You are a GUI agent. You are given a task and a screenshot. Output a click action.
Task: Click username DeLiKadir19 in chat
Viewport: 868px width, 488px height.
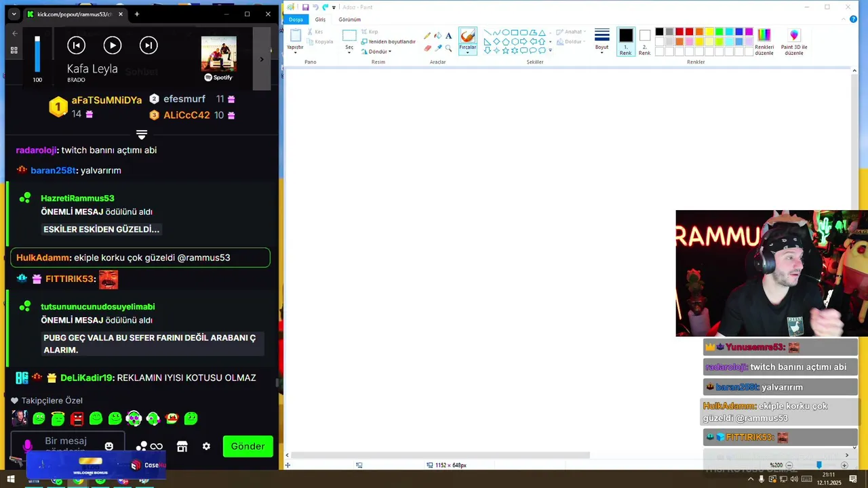pos(86,378)
